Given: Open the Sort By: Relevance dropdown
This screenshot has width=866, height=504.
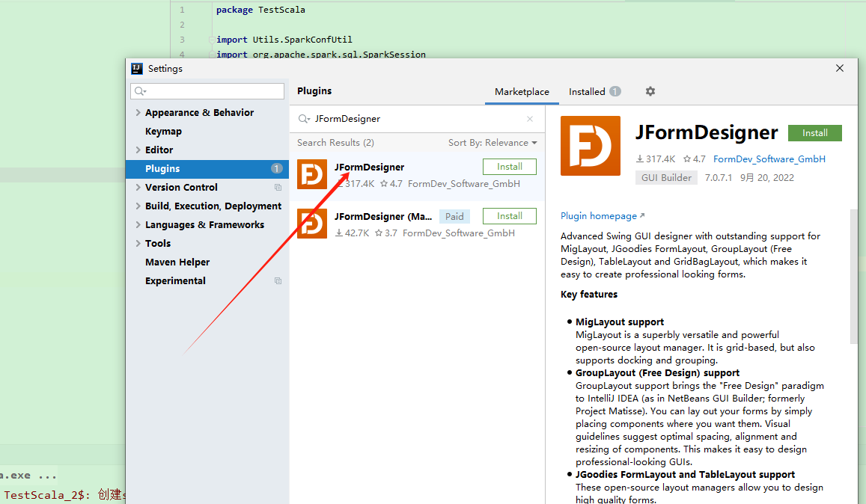Looking at the screenshot, I should (x=493, y=143).
